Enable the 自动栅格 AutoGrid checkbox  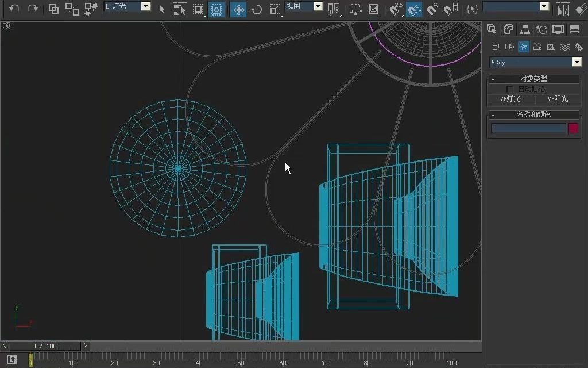click(509, 89)
